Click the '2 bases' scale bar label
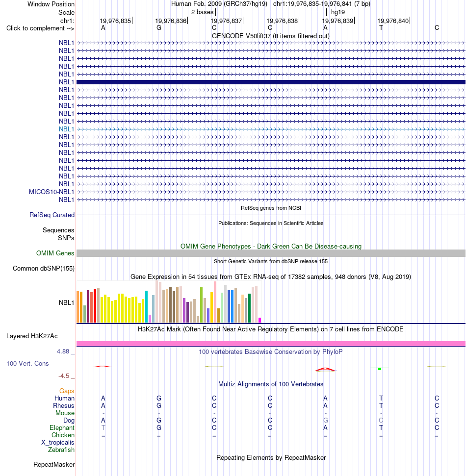466x476 pixels. [x=202, y=12]
